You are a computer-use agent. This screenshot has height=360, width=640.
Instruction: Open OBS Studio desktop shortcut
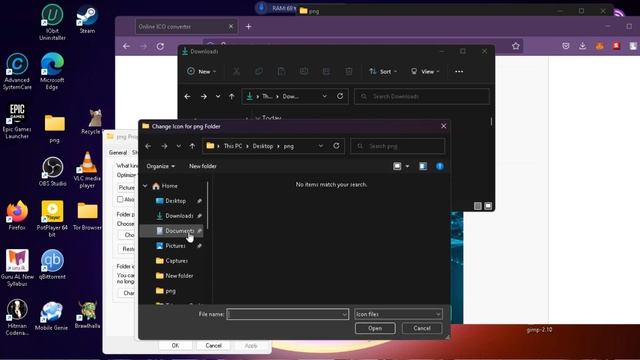(x=53, y=171)
